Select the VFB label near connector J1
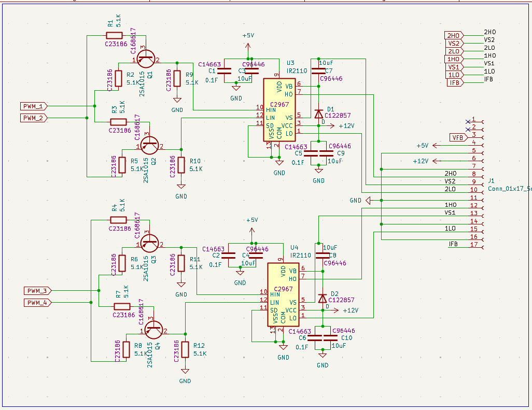532x410 pixels. click(x=458, y=137)
